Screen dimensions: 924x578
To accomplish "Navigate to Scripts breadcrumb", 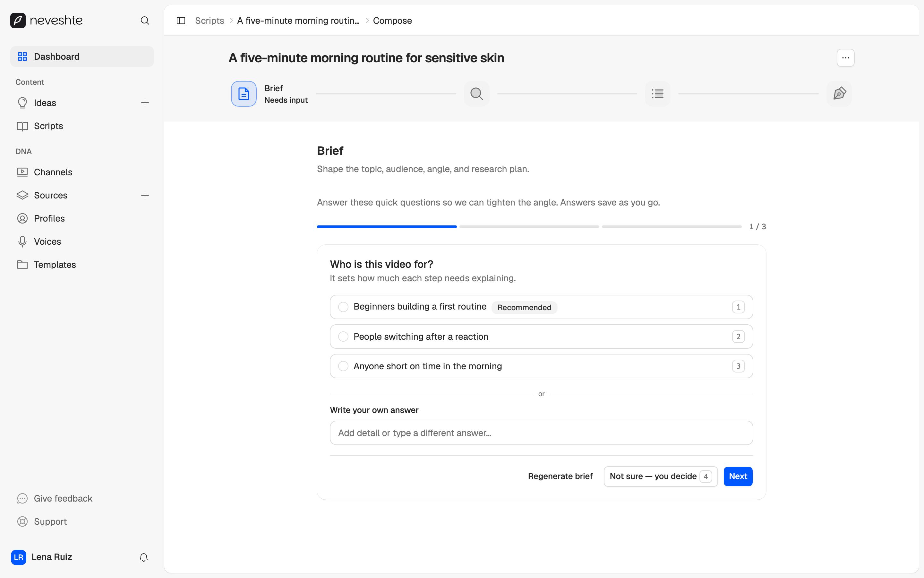I will click(209, 21).
